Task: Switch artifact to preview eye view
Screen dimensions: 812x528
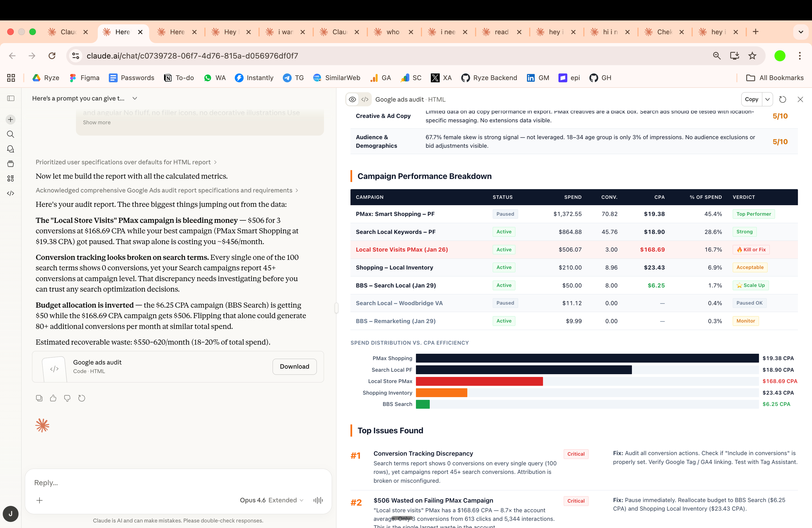Action: (352, 99)
